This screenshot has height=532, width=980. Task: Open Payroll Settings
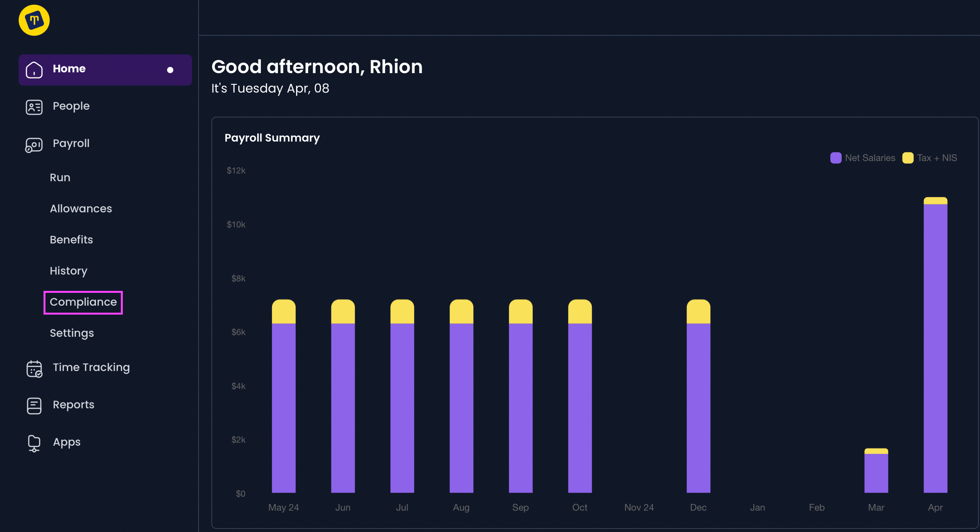coord(72,333)
